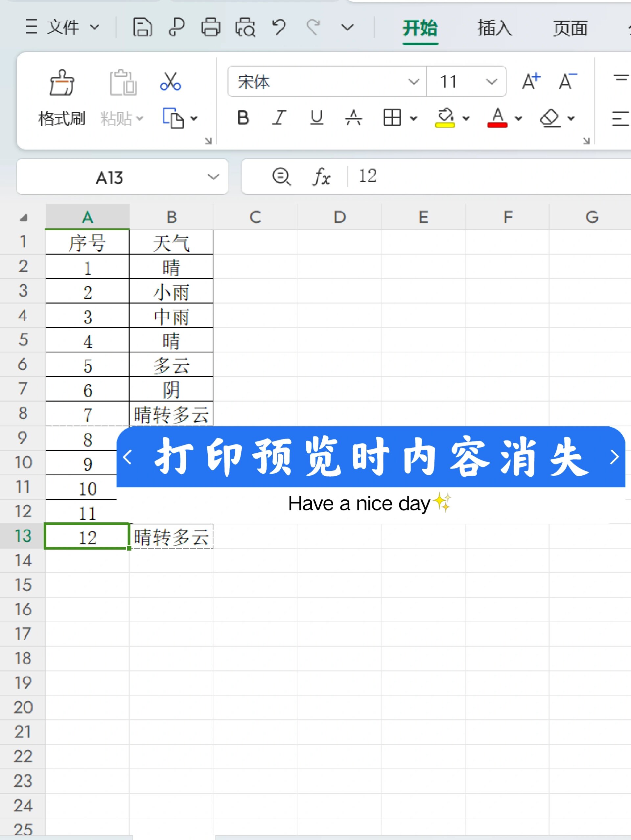Image resolution: width=631 pixels, height=840 pixels.
Task: Click the copy icon
Action: click(x=173, y=118)
